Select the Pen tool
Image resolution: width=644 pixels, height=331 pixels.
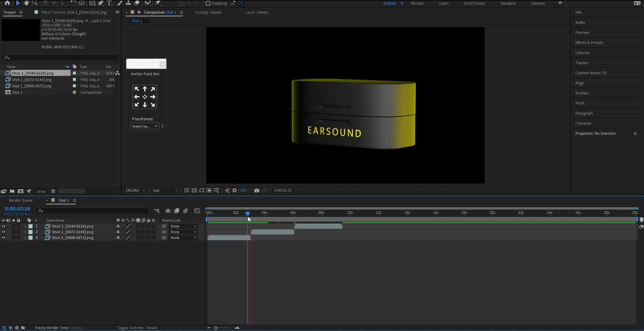pyautogui.click(x=101, y=3)
